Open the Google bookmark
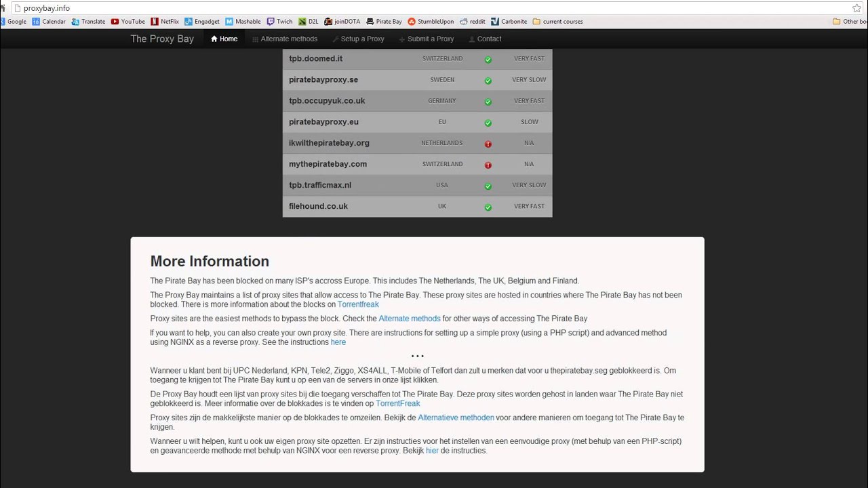The height and width of the screenshot is (488, 868). (14, 22)
